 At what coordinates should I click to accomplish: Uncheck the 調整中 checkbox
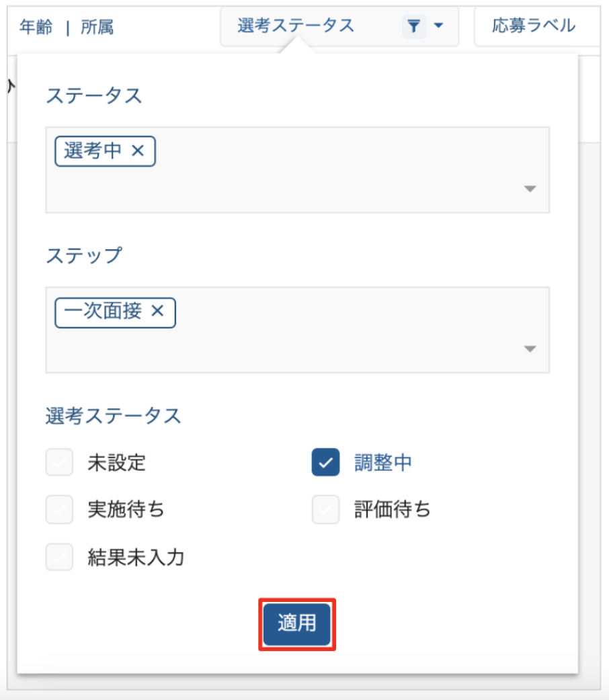pyautogui.click(x=325, y=462)
